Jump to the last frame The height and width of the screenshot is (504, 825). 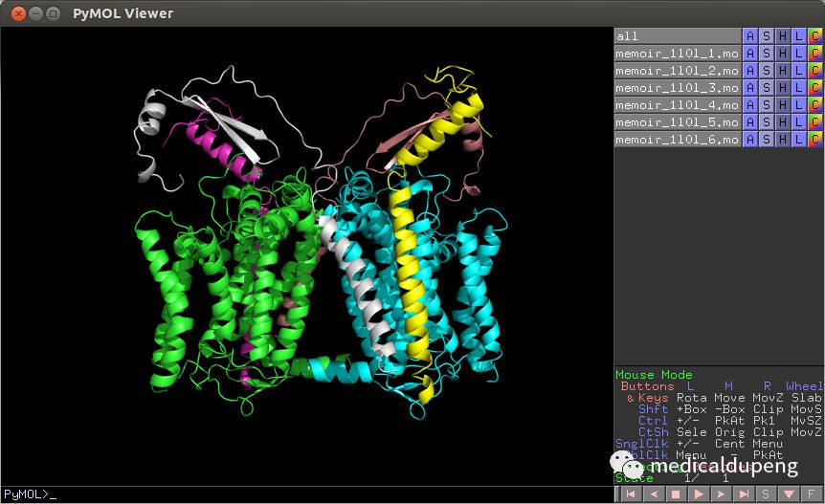click(743, 493)
